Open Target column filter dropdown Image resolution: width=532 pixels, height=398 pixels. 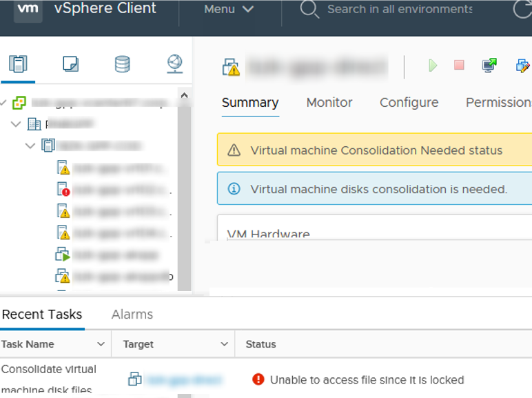224,344
